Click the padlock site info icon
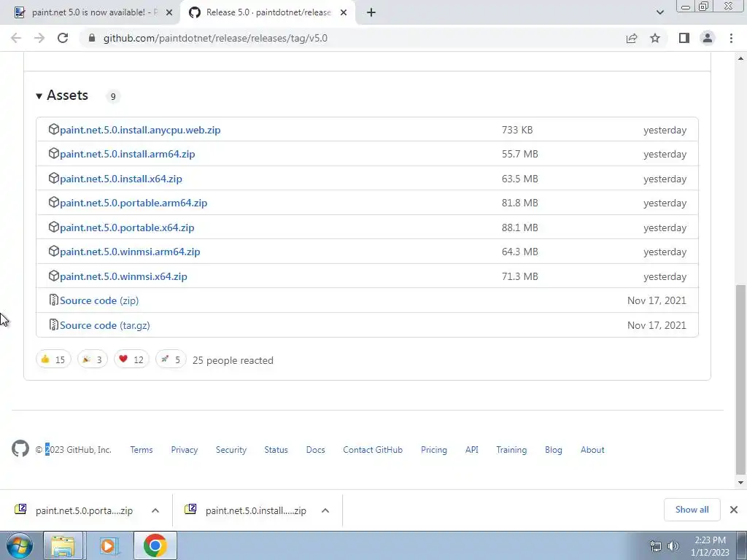 [92, 38]
